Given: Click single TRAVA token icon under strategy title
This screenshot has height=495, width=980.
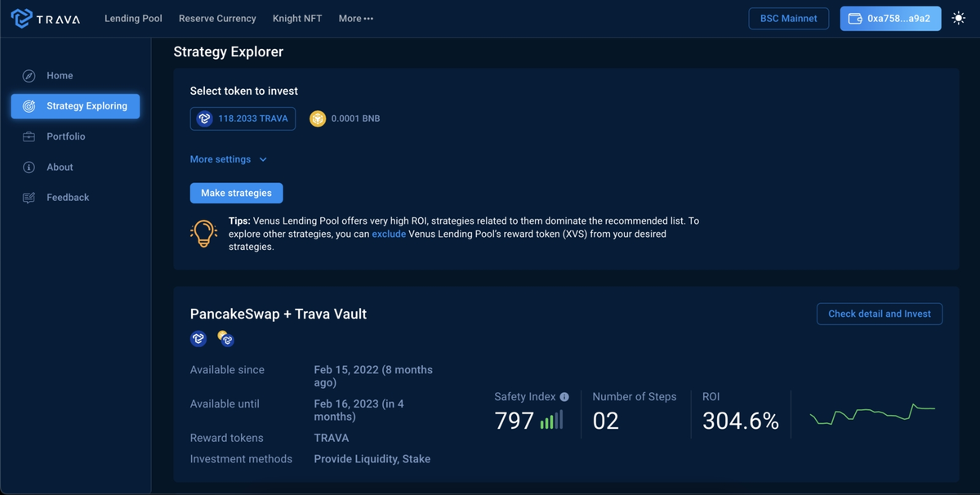Looking at the screenshot, I should pyautogui.click(x=198, y=338).
